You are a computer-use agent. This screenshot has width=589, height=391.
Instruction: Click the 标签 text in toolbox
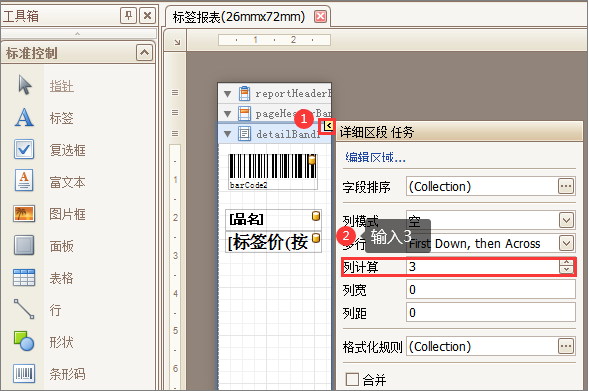coord(62,118)
